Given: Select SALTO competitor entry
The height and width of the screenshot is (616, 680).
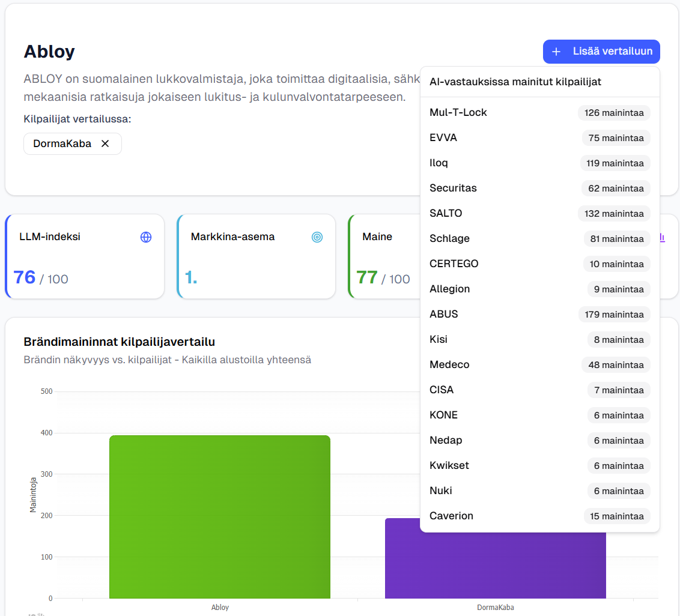Looking at the screenshot, I should click(446, 213).
